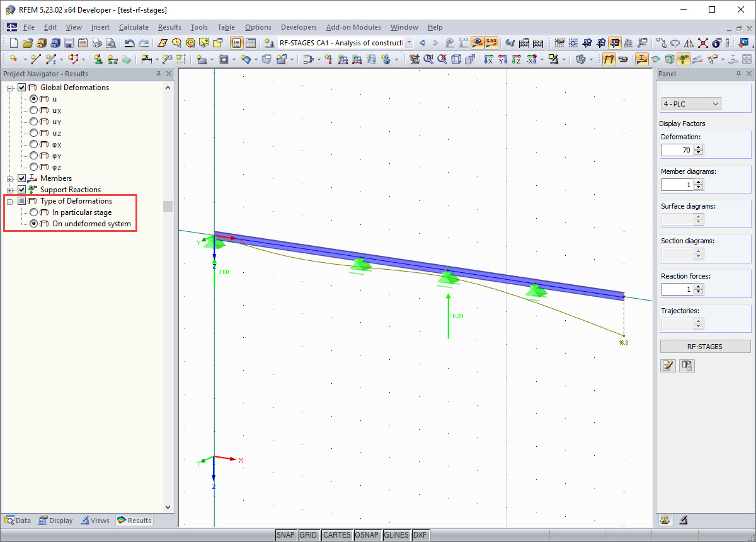756x542 pixels.
Task: Select the uZ deformation radio button
Action: [x=33, y=133]
